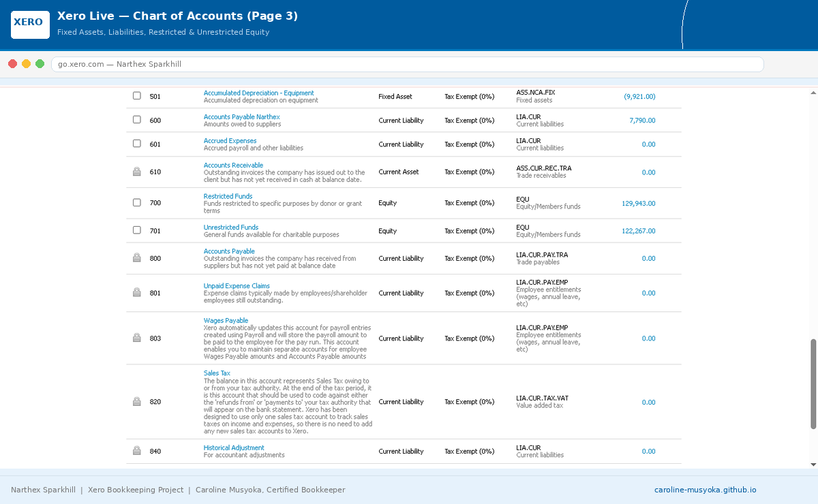
Task: Click the Trade receivables label
Action: pyautogui.click(x=541, y=176)
